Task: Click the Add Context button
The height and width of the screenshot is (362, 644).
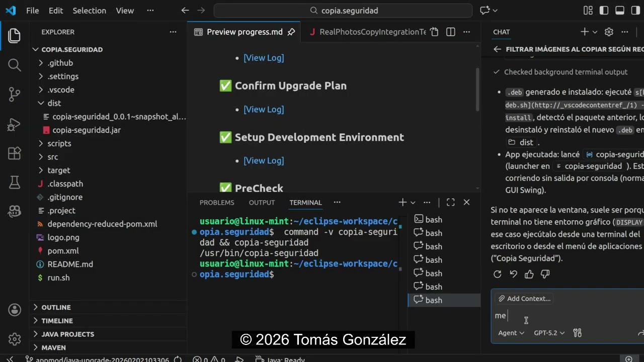Action: tap(524, 299)
